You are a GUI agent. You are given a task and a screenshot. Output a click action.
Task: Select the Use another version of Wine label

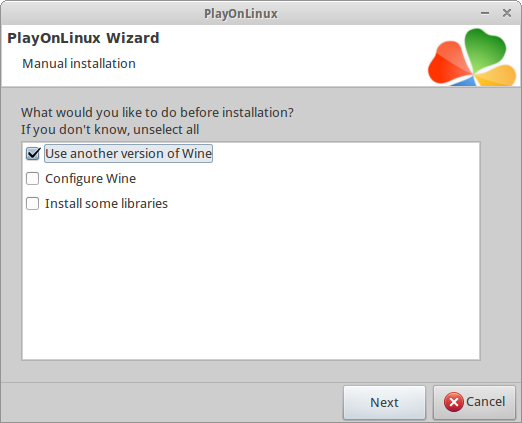tap(128, 154)
